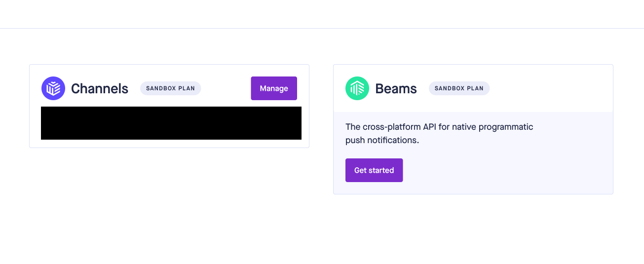Click blank gap between Channels badge and Manage

click(226, 88)
